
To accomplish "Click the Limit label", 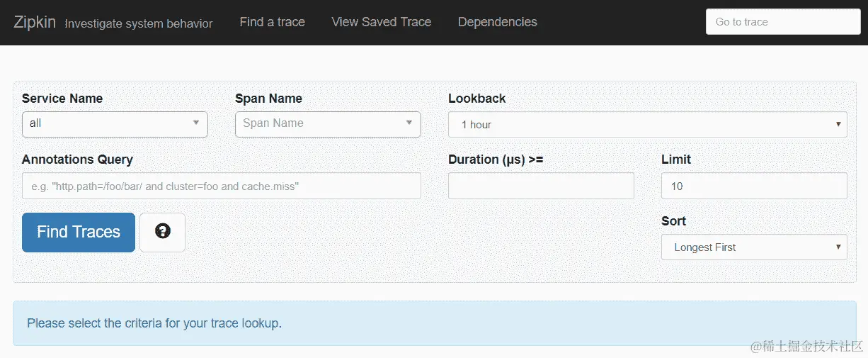I will pyautogui.click(x=676, y=160).
